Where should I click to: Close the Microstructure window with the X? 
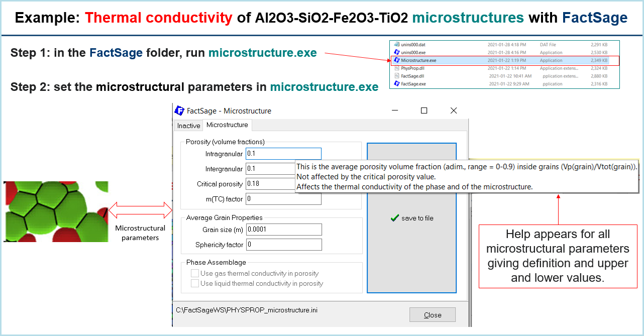(x=454, y=110)
